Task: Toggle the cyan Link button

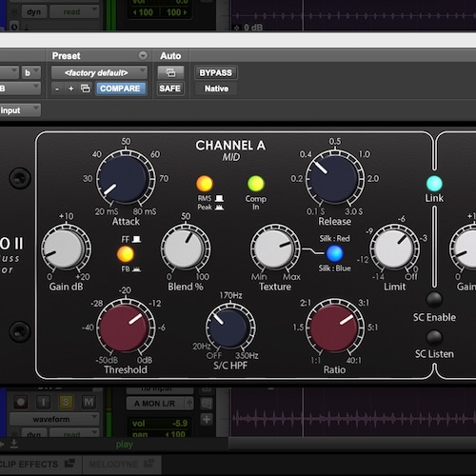Action: [x=434, y=184]
